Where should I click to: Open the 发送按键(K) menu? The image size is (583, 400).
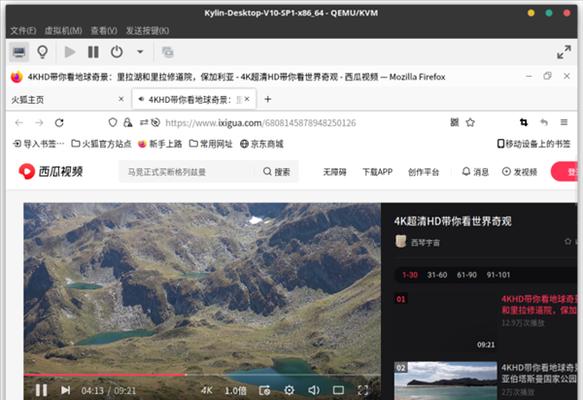(147, 30)
